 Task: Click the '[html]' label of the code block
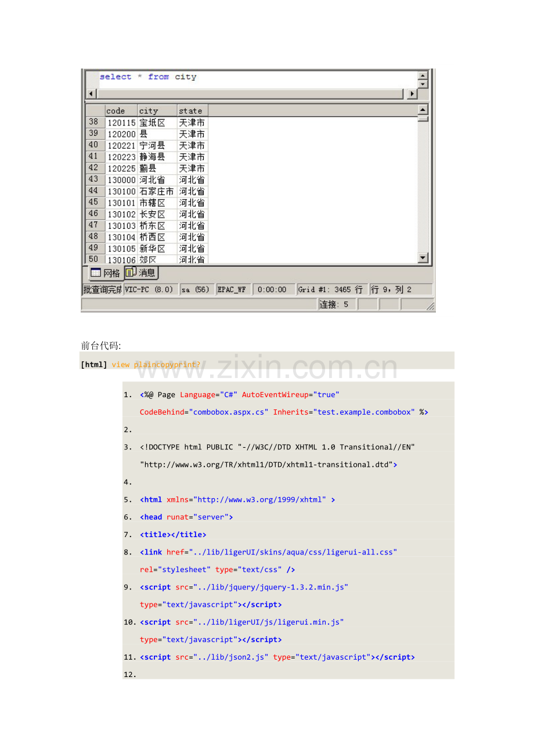click(94, 364)
